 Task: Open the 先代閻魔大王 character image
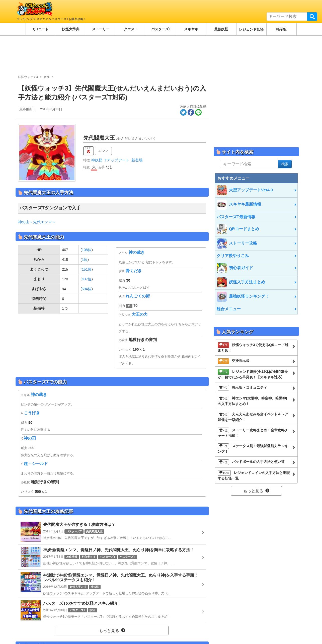47,153
